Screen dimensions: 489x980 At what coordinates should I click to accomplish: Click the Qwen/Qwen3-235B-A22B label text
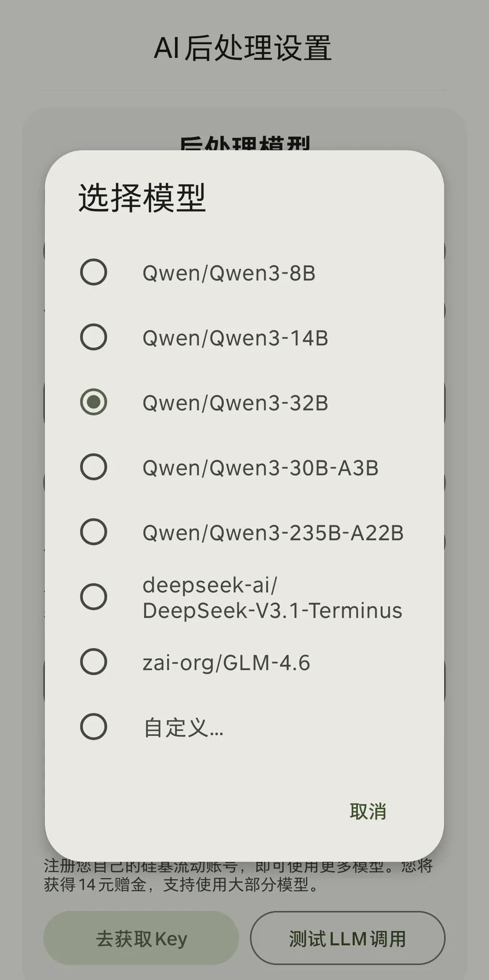tap(273, 533)
